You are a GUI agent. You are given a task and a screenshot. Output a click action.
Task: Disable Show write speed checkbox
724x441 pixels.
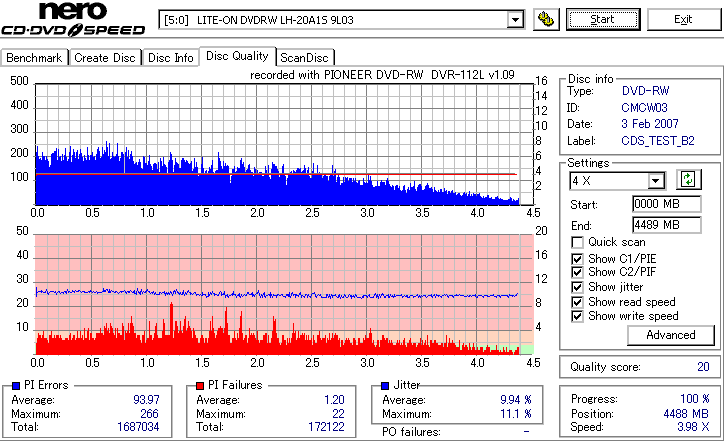pyautogui.click(x=577, y=316)
